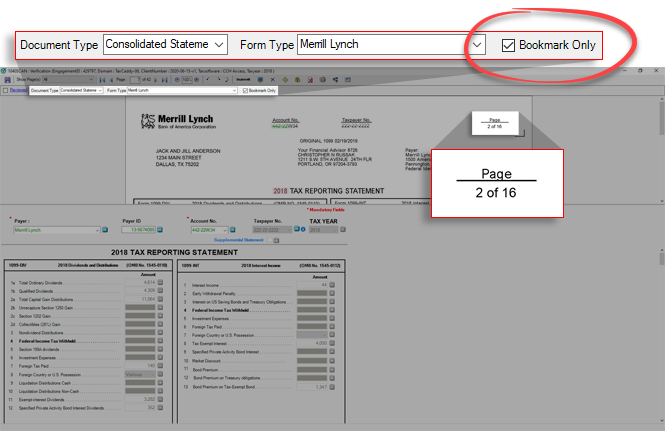Expand the Account No. dropdown
Viewport: 665px width, 431px height.
tap(210, 230)
